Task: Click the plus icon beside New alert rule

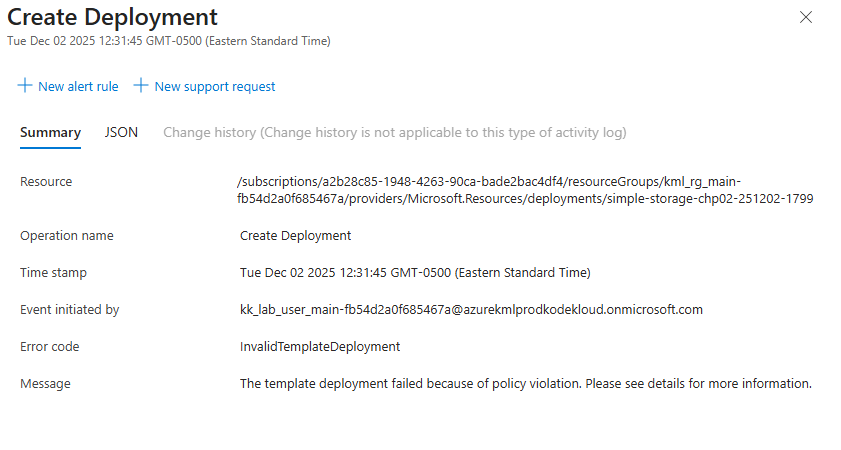Action: pos(25,86)
